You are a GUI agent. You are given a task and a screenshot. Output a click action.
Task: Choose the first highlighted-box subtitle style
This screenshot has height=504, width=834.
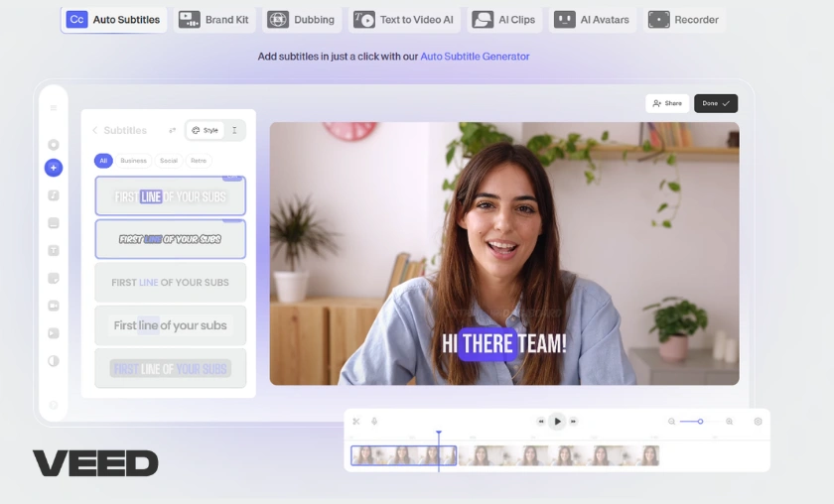(x=170, y=196)
